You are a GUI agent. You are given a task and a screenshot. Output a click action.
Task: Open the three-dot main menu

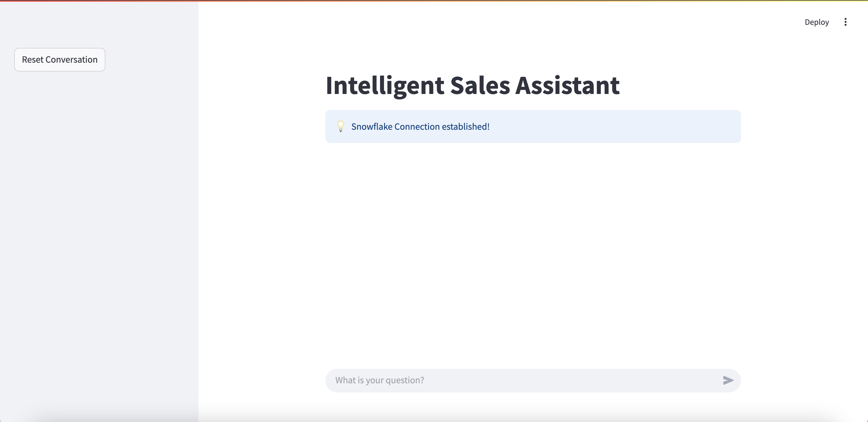tap(845, 22)
